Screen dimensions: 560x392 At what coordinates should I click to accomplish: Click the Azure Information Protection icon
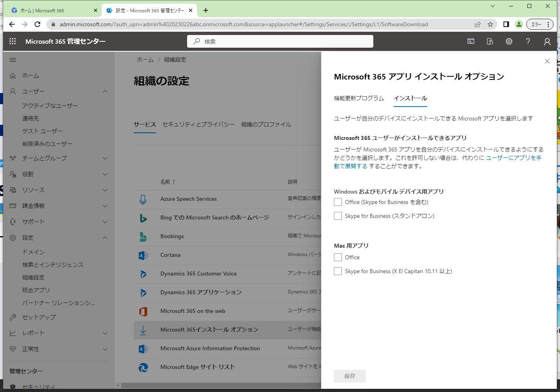coord(143,349)
